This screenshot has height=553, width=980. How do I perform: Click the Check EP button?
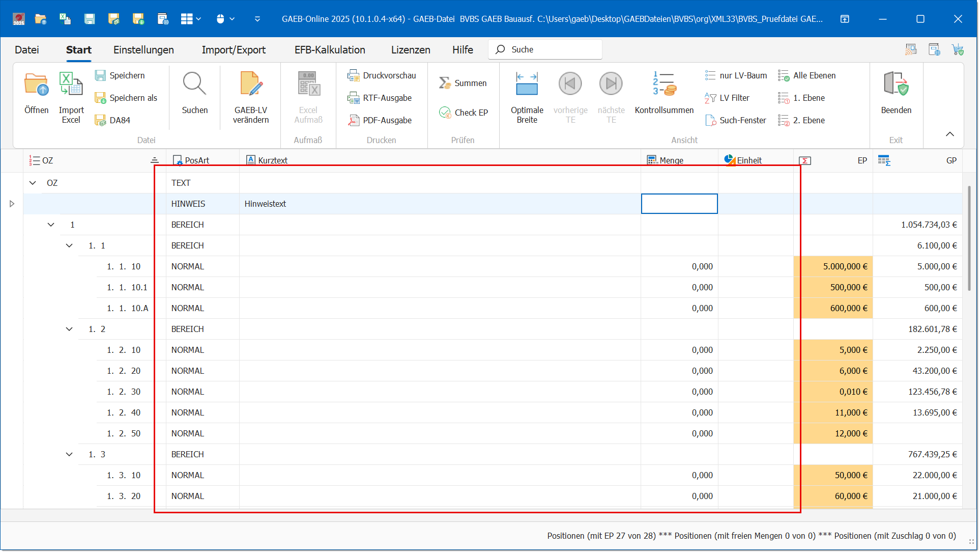463,113
